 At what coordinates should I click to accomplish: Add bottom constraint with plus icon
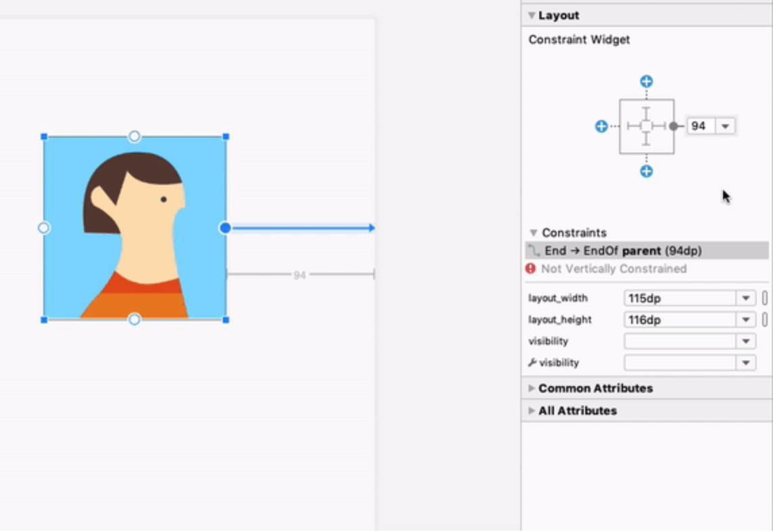(x=647, y=171)
